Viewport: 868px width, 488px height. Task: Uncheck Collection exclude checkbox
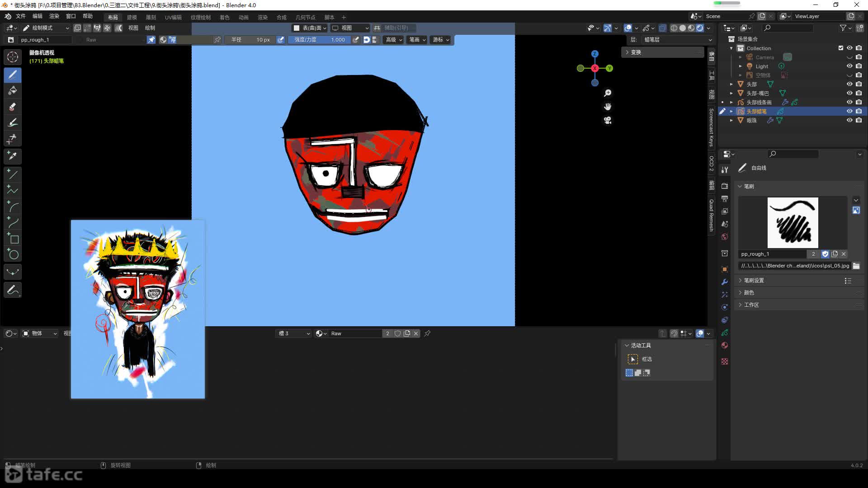click(x=841, y=48)
